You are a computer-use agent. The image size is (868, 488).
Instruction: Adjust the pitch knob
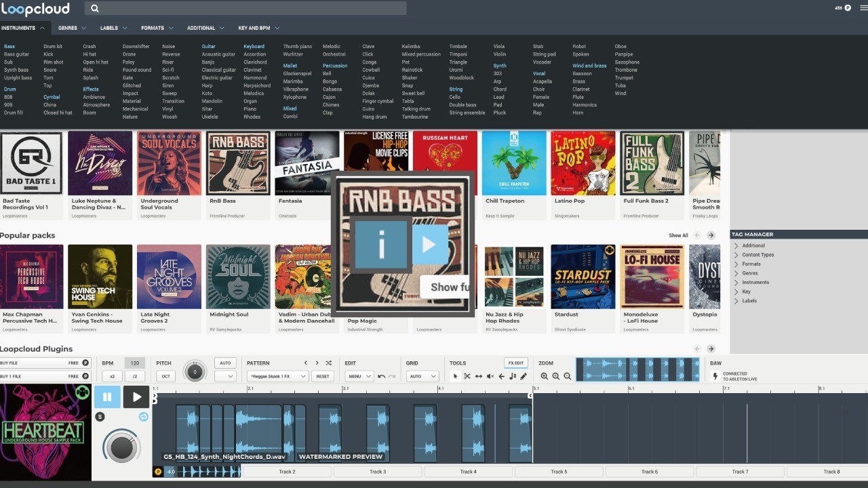(195, 371)
